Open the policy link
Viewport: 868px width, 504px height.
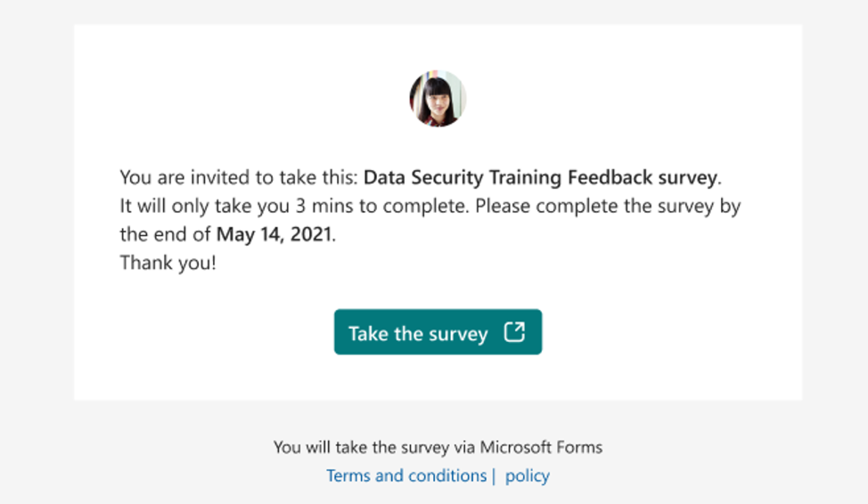(x=527, y=476)
